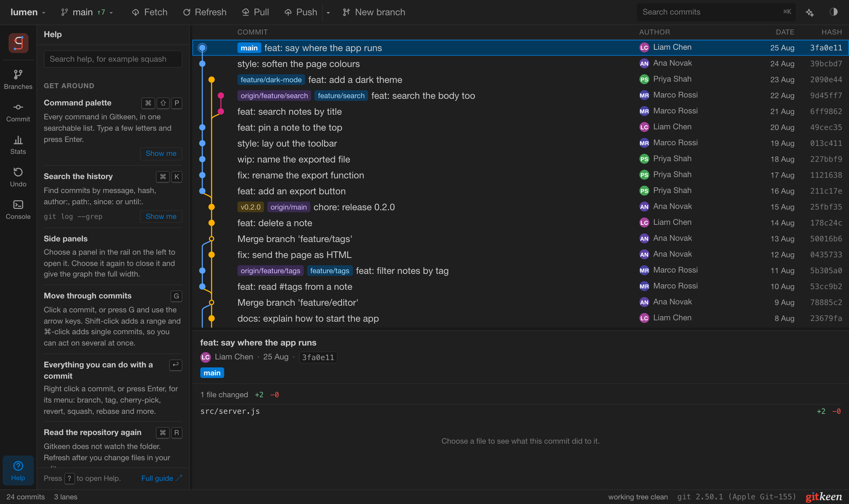Click main badge in commit details
Screen dimensions: 849x504
[212, 373]
